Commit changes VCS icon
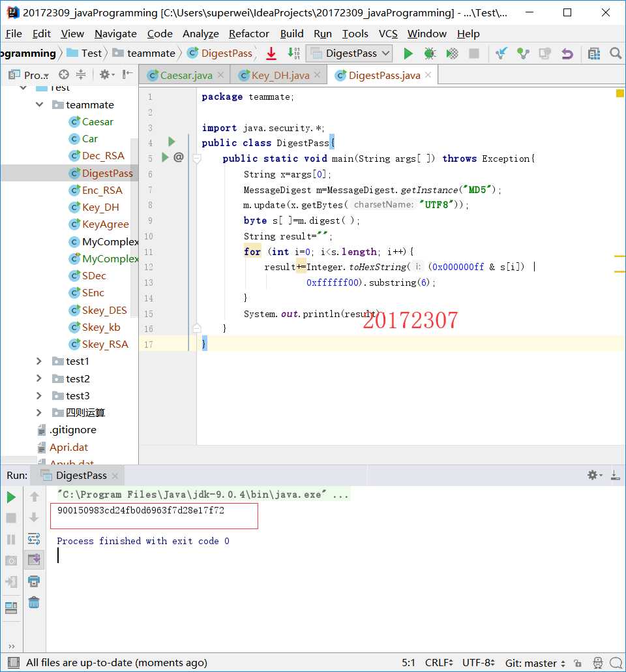The image size is (626, 672). coord(523,53)
